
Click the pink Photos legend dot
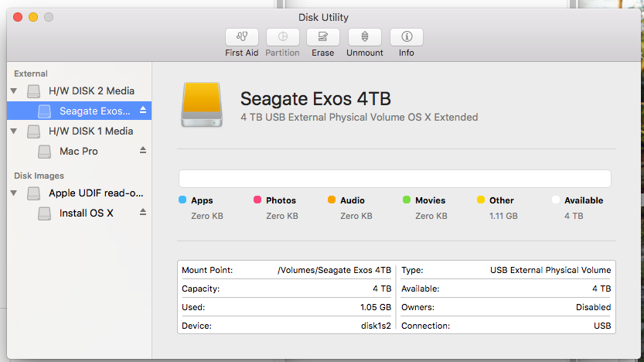(x=257, y=200)
